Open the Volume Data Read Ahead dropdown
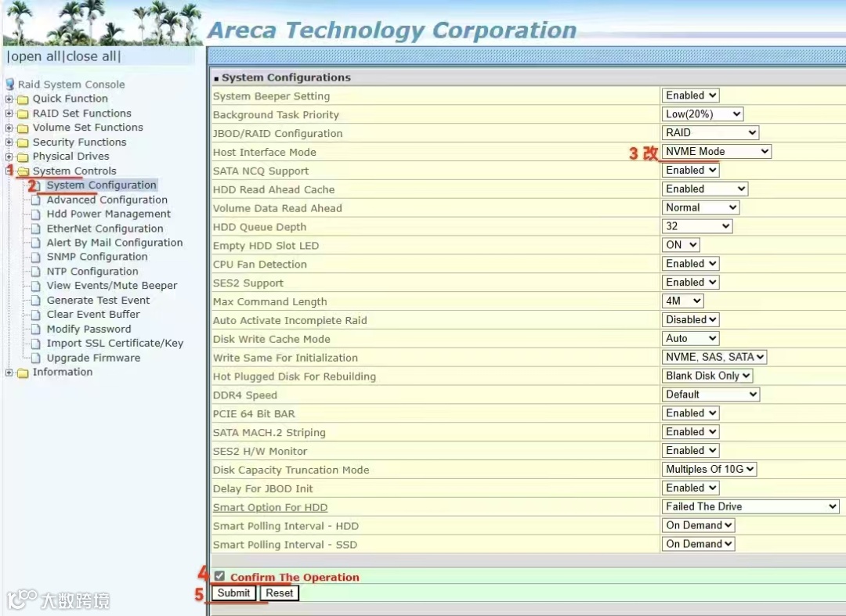 click(x=700, y=207)
